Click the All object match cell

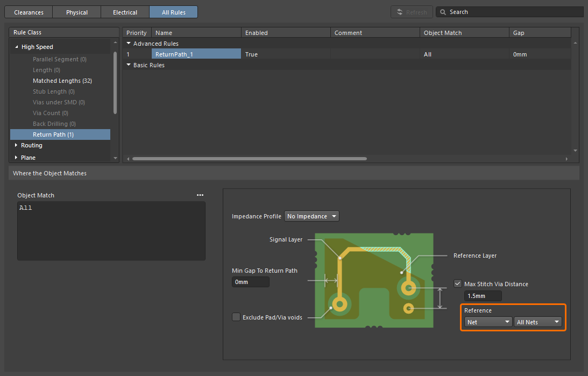[464, 54]
